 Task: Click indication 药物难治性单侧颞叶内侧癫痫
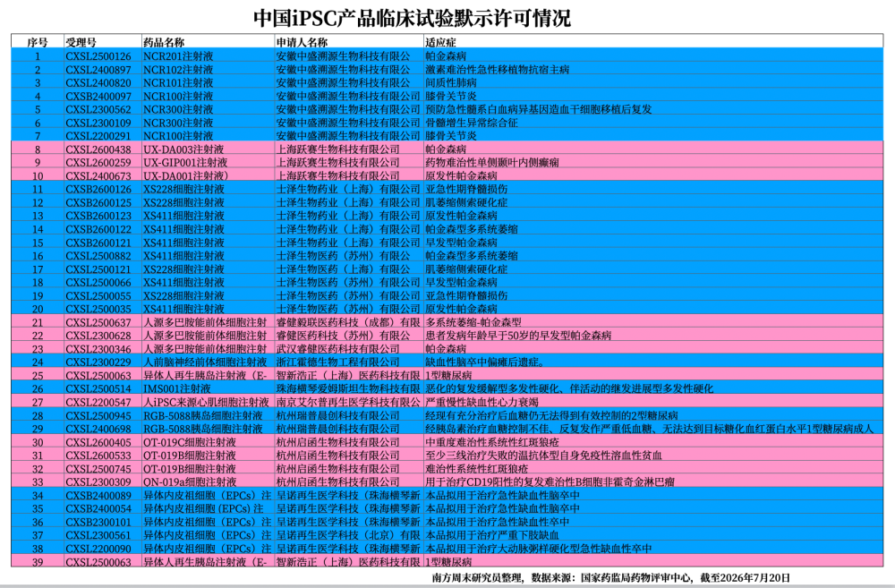pos(492,163)
